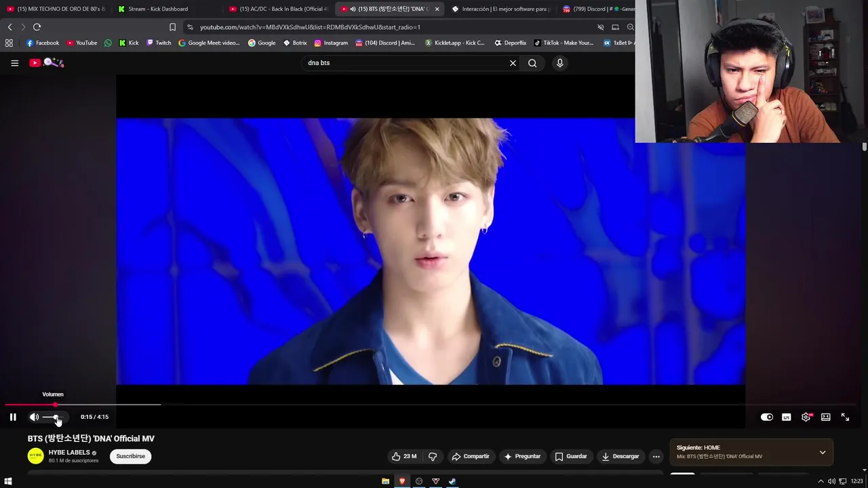868x488 pixels.
Task: Start voice search with the microphone
Action: tap(559, 63)
